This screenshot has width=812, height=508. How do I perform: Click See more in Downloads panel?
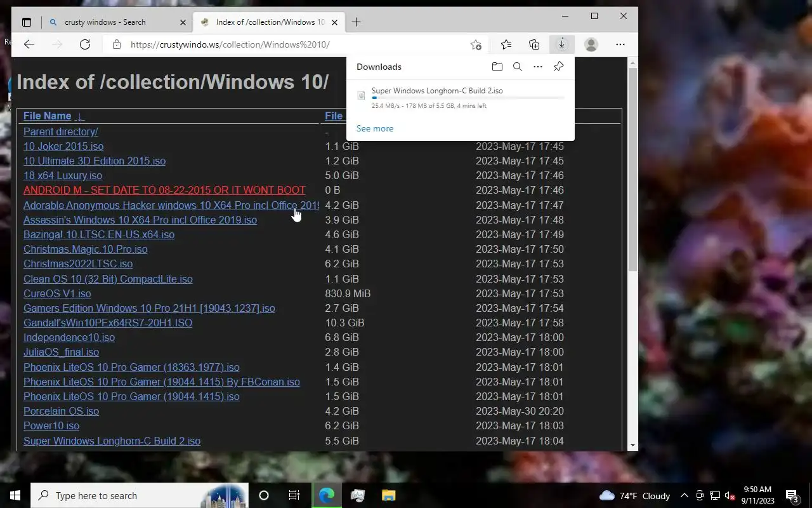pos(375,128)
